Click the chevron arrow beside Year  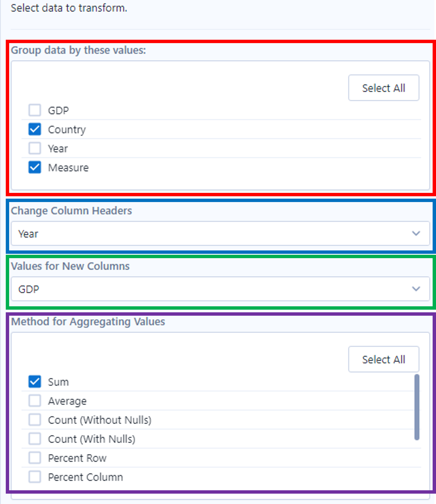(416, 234)
